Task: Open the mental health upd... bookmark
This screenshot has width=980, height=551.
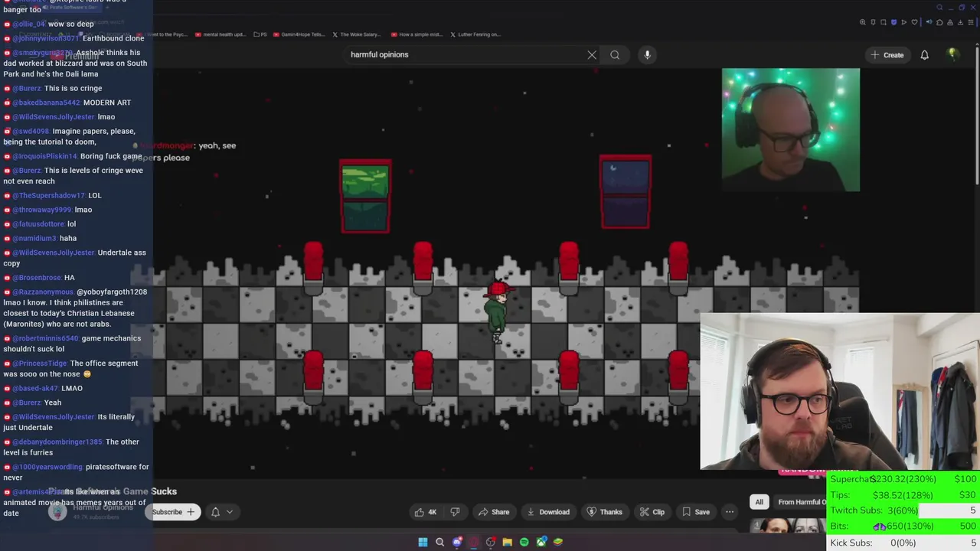Action: pyautogui.click(x=220, y=34)
